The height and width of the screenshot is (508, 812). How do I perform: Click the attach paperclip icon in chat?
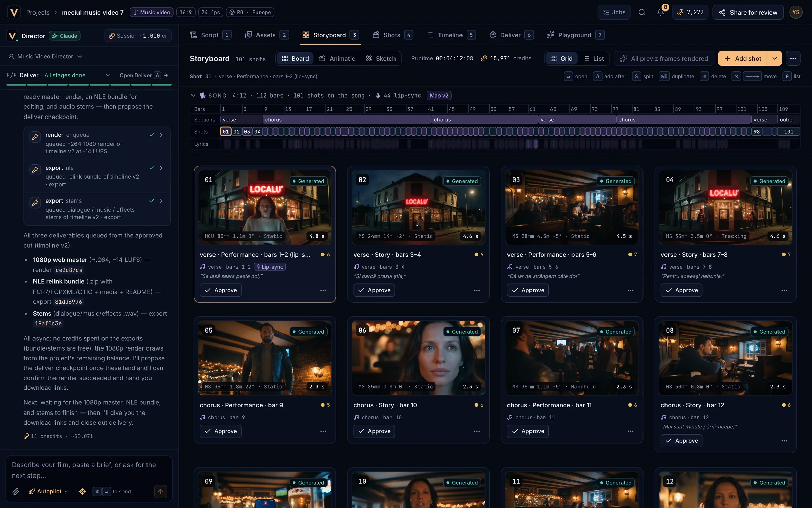tap(16, 491)
